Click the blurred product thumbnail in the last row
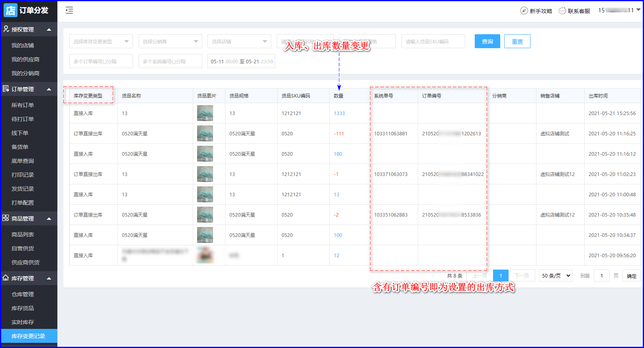The height and width of the screenshot is (348, 644). click(x=205, y=255)
